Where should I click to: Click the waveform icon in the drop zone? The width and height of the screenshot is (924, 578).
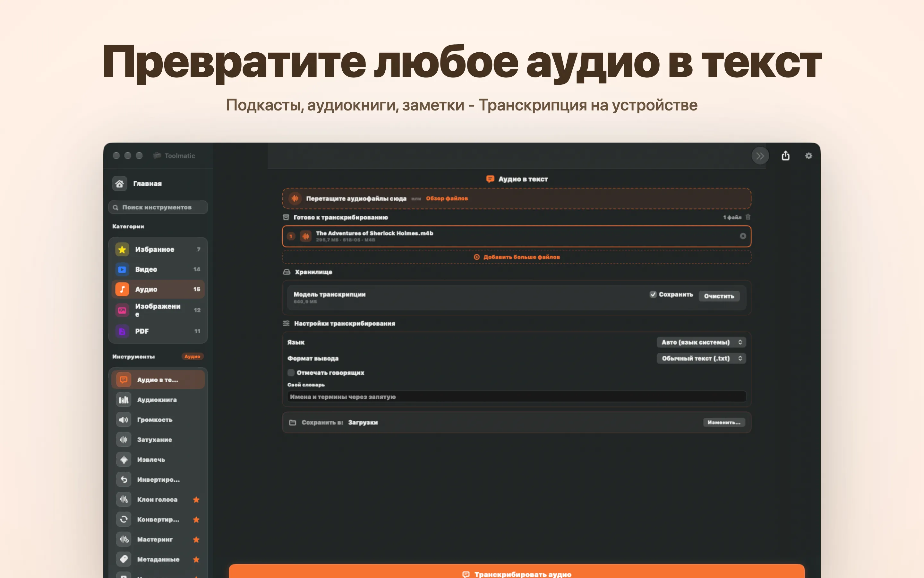[x=295, y=198]
